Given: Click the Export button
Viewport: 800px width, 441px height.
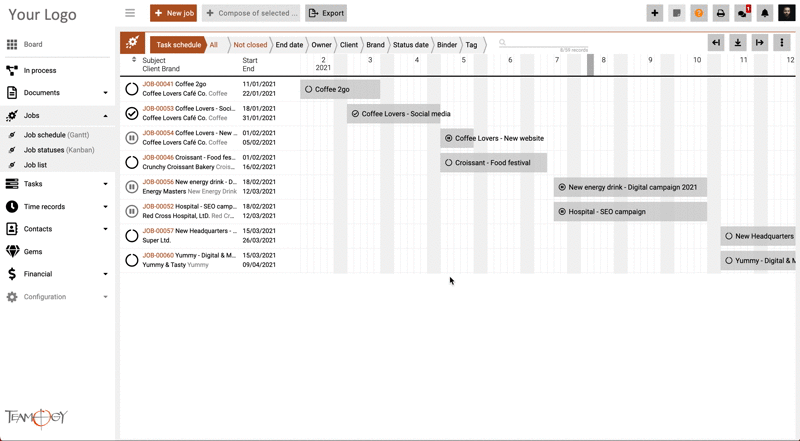Looking at the screenshot, I should coord(326,13).
